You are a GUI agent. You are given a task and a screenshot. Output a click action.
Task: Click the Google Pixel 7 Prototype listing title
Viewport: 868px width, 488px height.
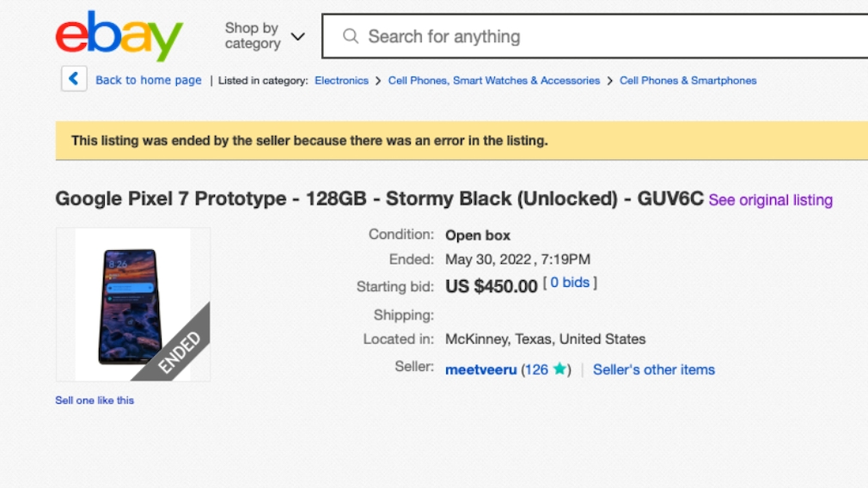pyautogui.click(x=379, y=198)
